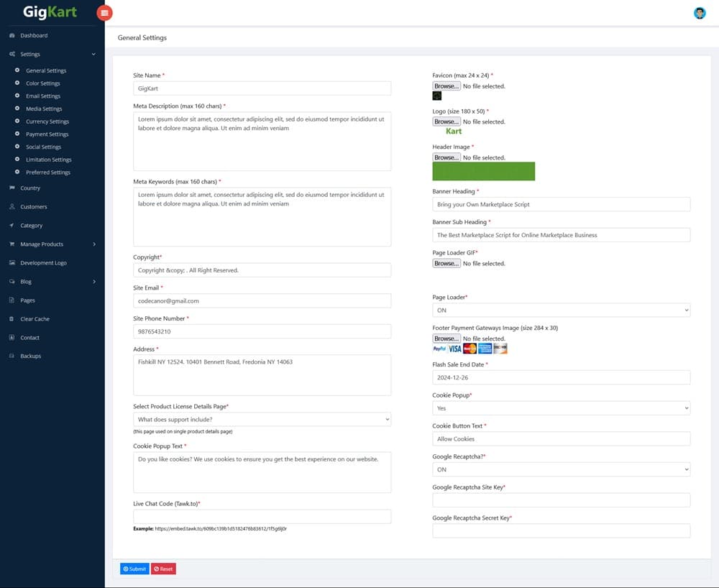Viewport: 719px width, 588px height.
Task: Open the Blog menu item
Action: tap(26, 282)
